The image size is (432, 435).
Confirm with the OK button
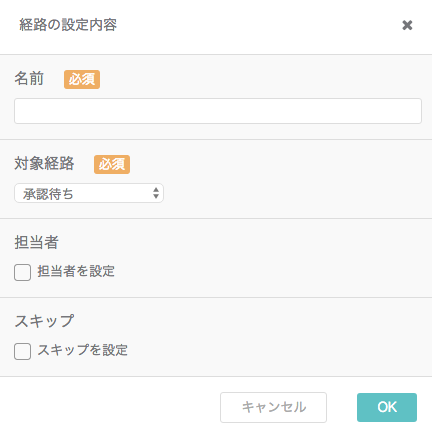[387, 407]
